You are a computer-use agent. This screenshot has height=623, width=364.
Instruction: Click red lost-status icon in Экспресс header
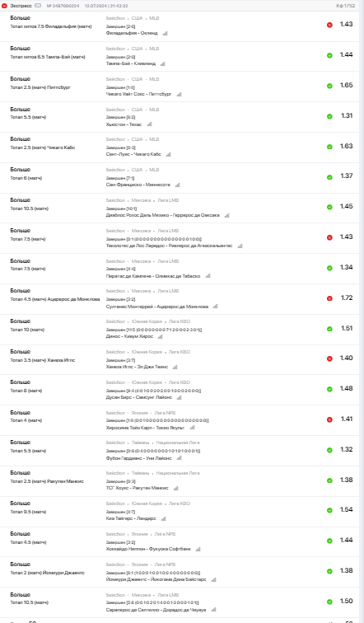[4, 6]
